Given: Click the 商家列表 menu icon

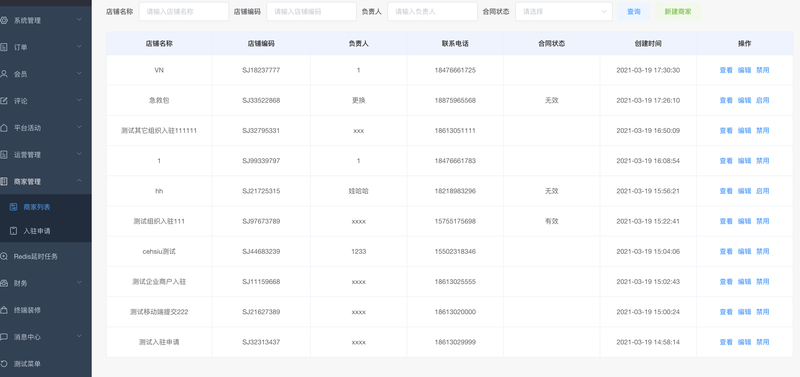Looking at the screenshot, I should [14, 207].
